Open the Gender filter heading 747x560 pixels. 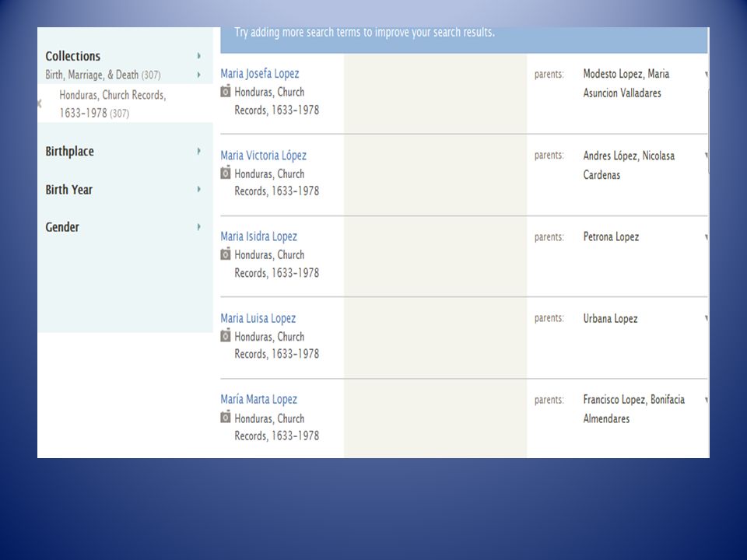pos(62,227)
